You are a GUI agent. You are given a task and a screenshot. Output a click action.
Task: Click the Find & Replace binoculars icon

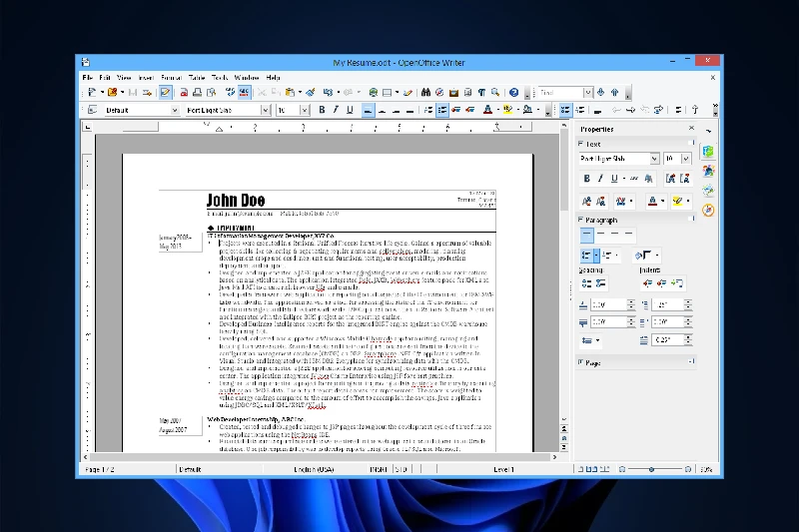pyautogui.click(x=426, y=93)
